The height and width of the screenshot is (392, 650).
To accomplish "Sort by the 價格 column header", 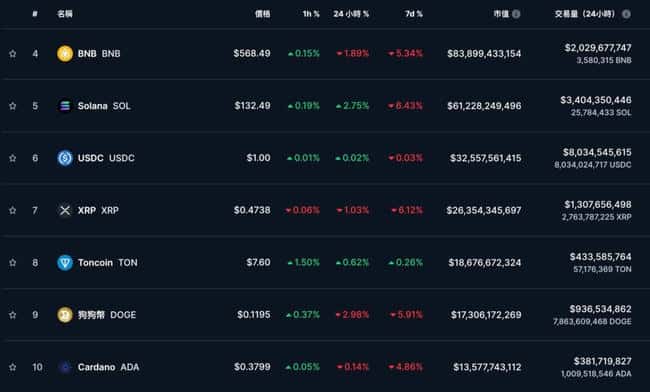I will [262, 14].
